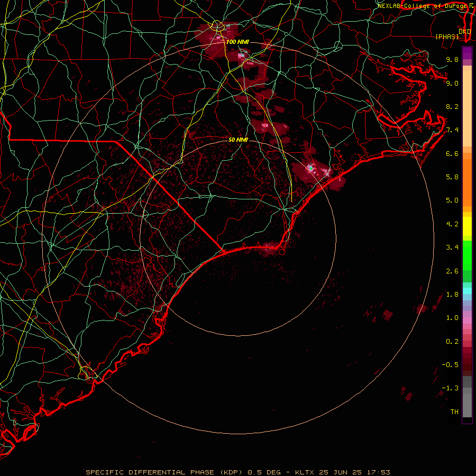
Task: Click the 5.8 value on color scale
Action: tap(452, 177)
